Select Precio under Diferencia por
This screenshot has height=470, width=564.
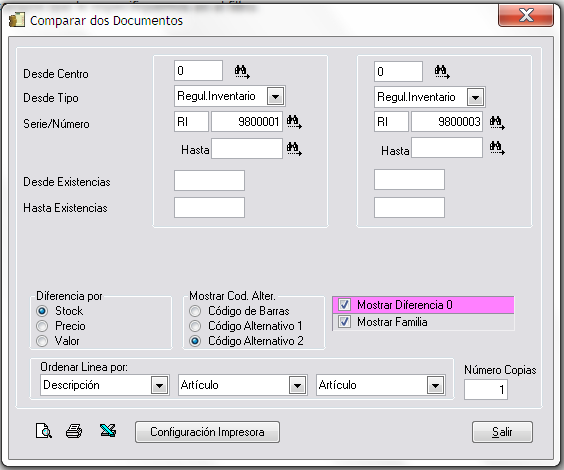pos(42,326)
